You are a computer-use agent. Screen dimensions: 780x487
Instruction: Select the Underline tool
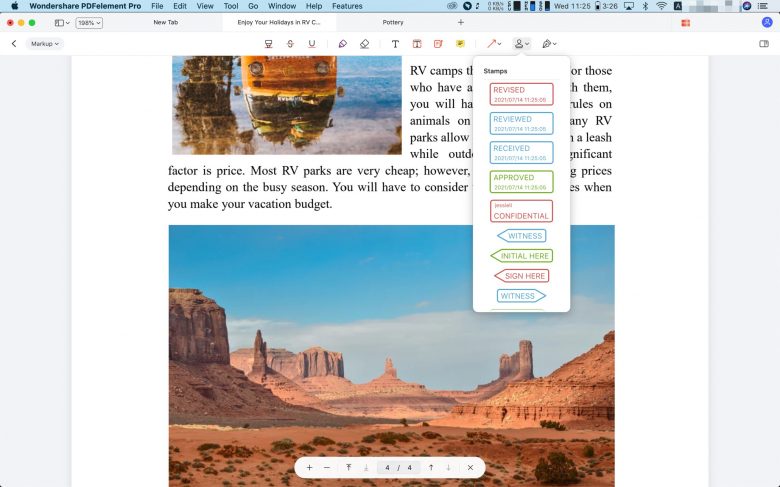point(312,44)
